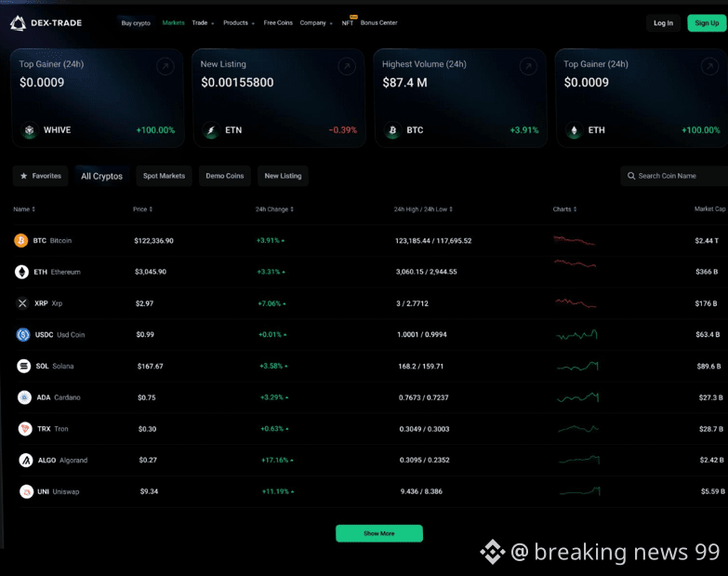Click the Bitcoin icon in the table
This screenshot has width=728, height=576.
point(20,241)
